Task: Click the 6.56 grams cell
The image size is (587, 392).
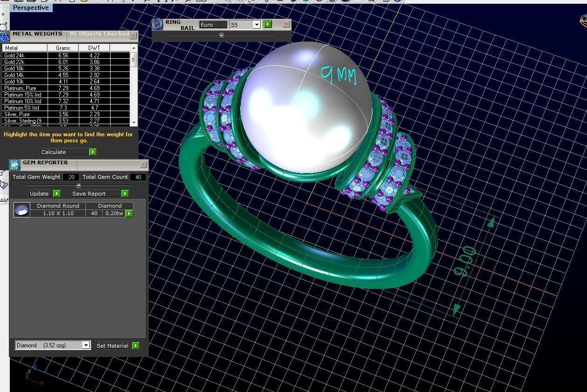Action: coord(63,55)
